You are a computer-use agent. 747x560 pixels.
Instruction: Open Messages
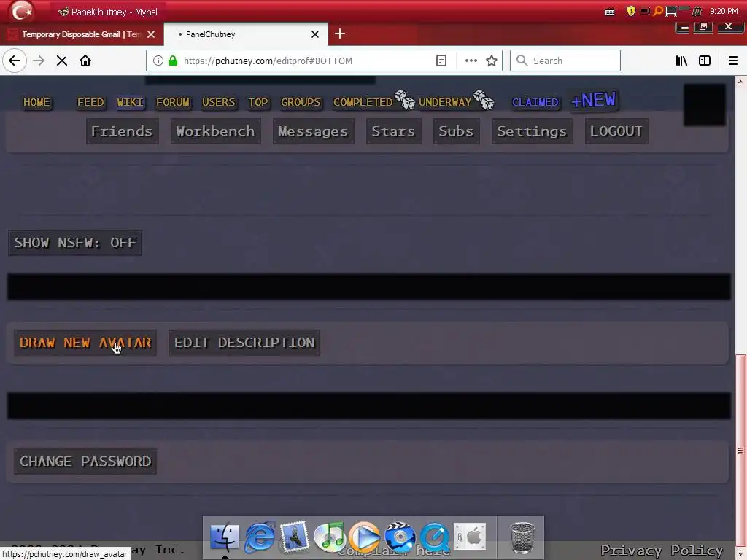tap(313, 131)
